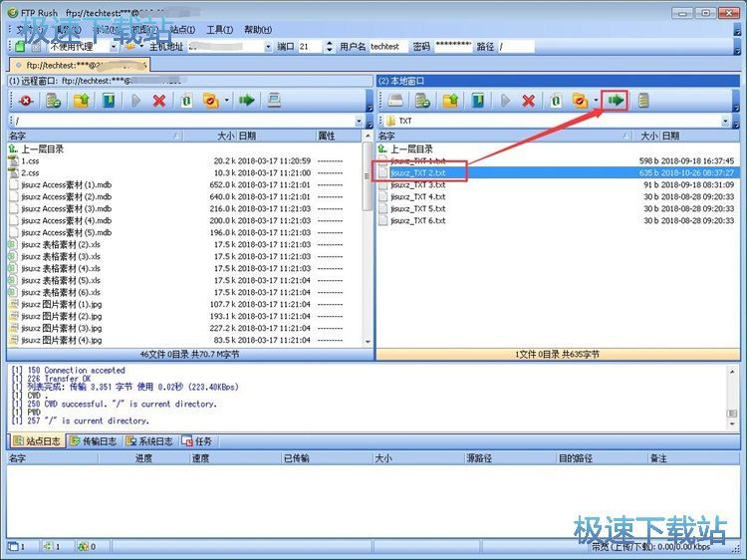Image resolution: width=747 pixels, height=560 pixels.
Task: Click the refresh icon in local window toolbar
Action: point(556,101)
